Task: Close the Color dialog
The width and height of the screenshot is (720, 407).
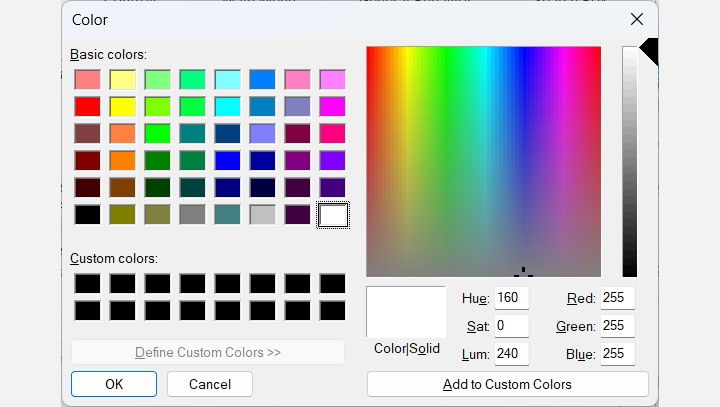Action: click(x=636, y=19)
